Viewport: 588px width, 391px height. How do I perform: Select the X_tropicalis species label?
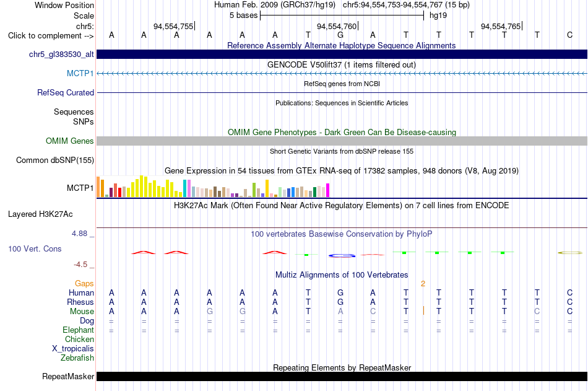pyautogui.click(x=73, y=349)
